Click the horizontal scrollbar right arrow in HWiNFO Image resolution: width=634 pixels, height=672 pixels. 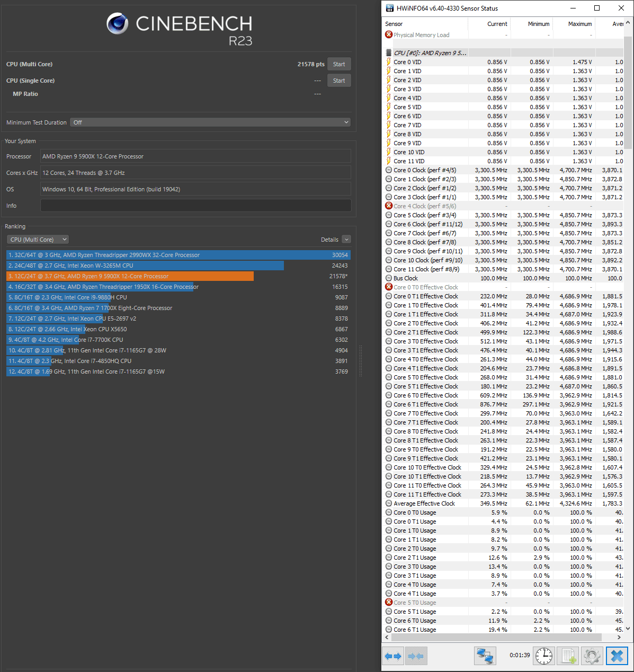coord(619,638)
